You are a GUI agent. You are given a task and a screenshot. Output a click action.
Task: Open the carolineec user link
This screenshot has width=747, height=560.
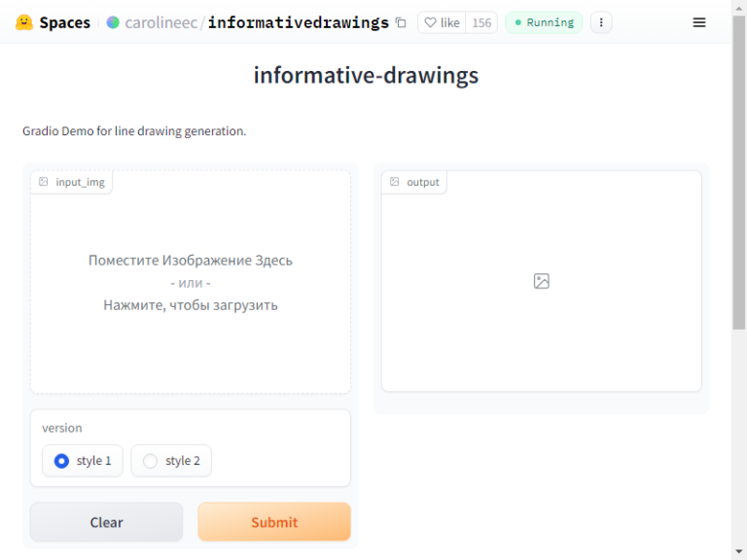click(x=161, y=22)
